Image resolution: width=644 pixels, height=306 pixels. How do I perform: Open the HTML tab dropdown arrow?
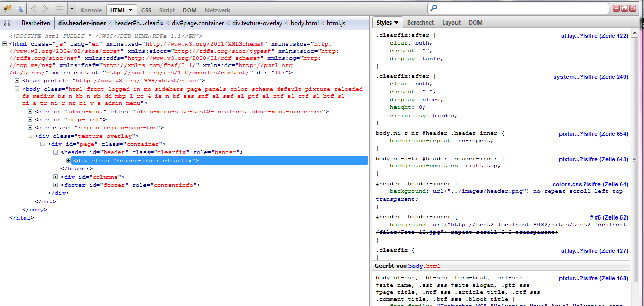click(x=131, y=10)
